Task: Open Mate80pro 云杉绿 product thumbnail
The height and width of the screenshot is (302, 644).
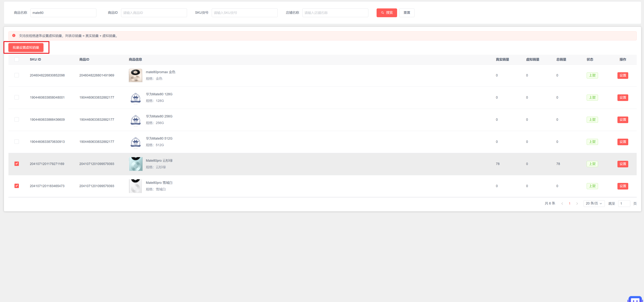Action: (136, 164)
